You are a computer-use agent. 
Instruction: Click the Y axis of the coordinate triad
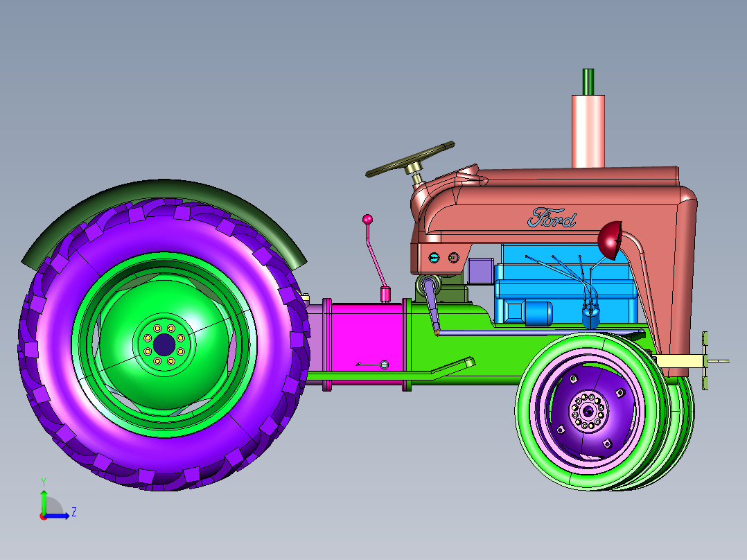(x=44, y=501)
